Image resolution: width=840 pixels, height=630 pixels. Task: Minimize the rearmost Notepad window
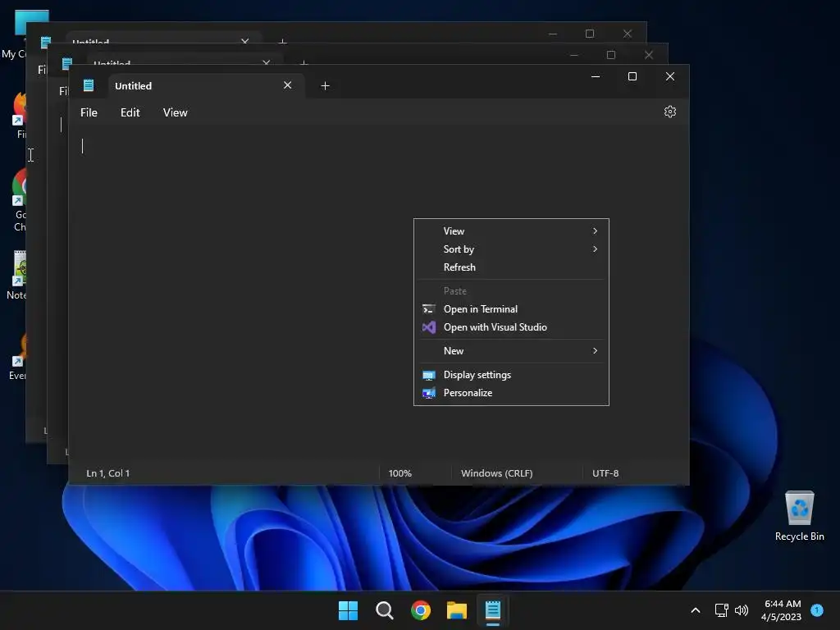click(553, 33)
